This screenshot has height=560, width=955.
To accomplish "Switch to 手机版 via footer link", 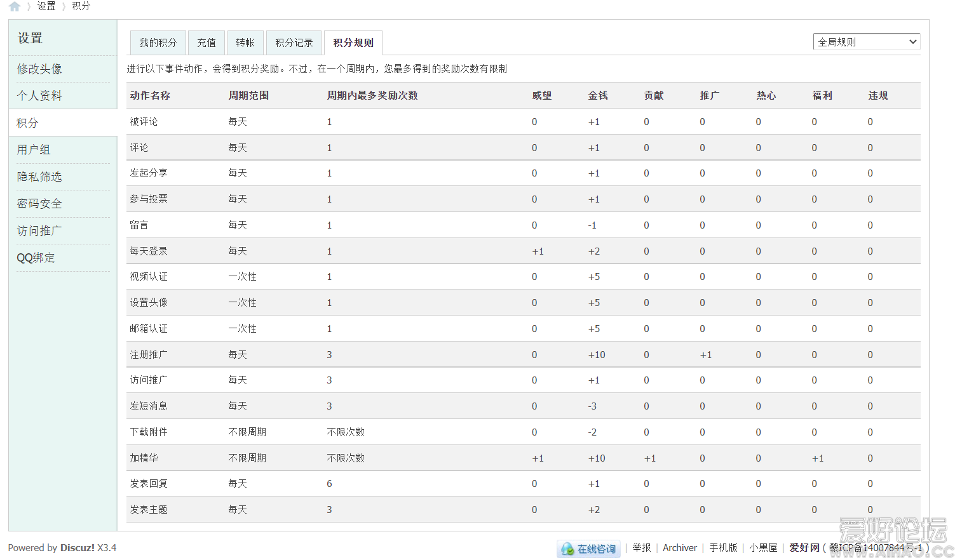I will tap(723, 547).
